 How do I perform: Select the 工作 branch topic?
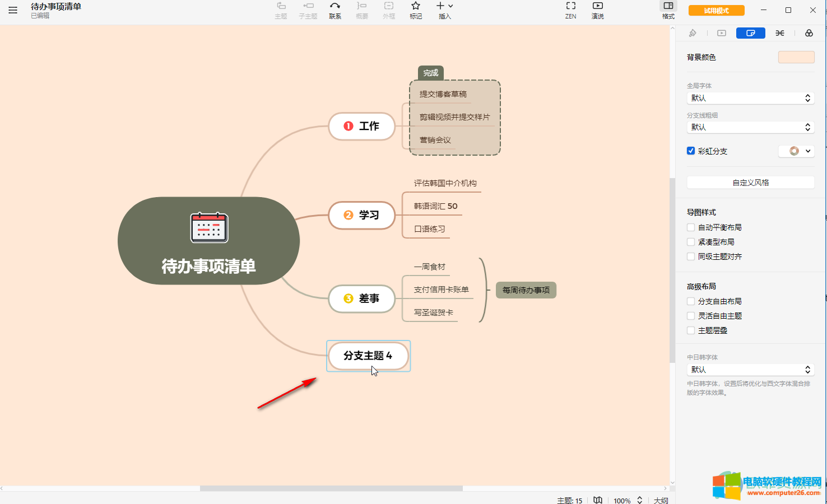(x=362, y=126)
